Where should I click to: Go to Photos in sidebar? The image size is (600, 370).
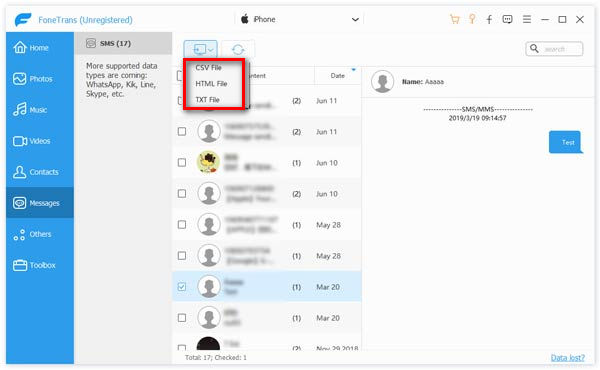click(x=33, y=79)
